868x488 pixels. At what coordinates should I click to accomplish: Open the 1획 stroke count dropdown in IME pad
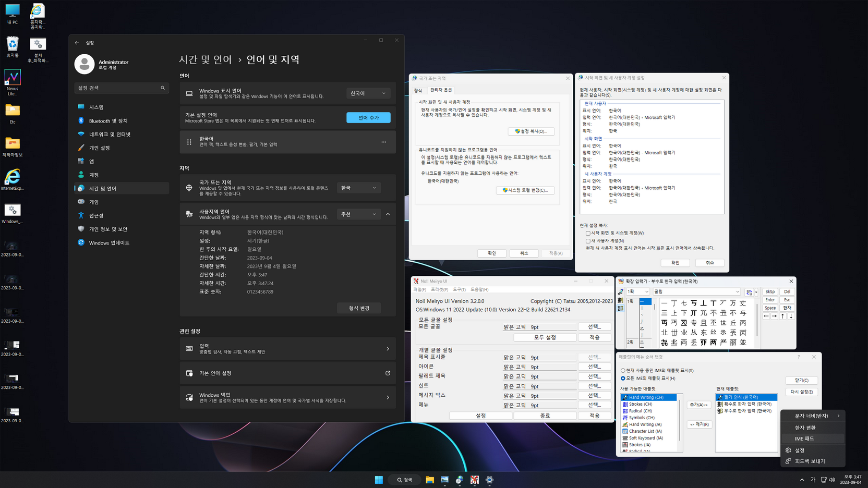[x=638, y=292]
